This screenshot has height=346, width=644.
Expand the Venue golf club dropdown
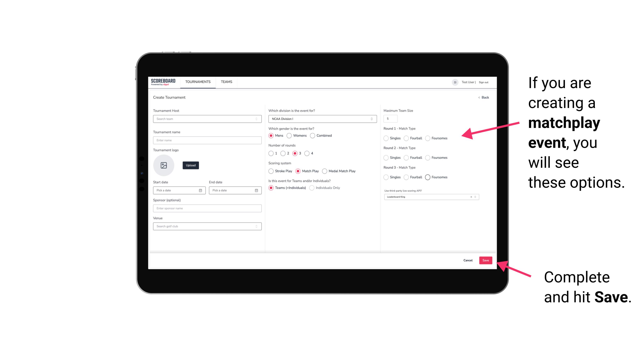(256, 226)
